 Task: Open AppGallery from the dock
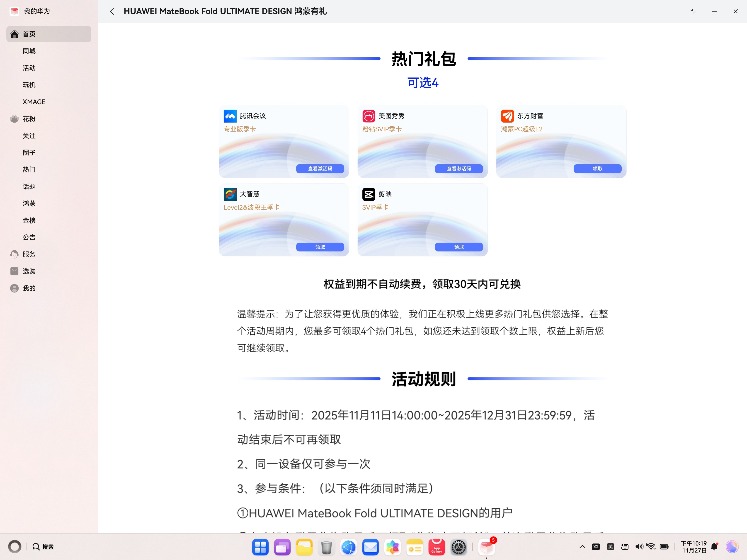[x=436, y=547]
